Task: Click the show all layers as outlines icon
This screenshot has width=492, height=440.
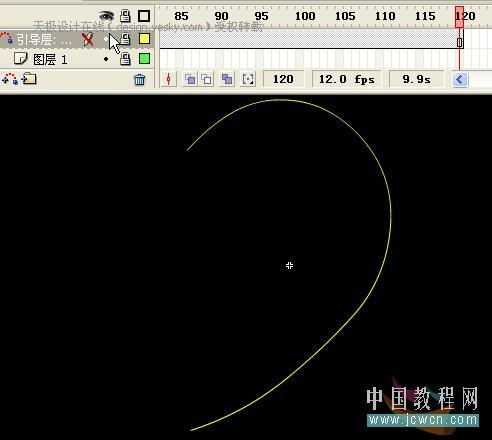Action: click(x=144, y=16)
